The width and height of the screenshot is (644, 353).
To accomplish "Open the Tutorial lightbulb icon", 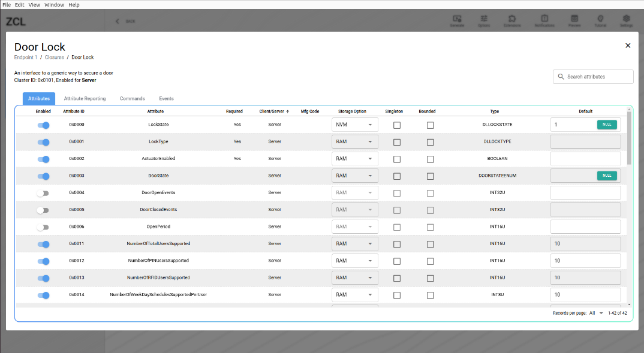I will coord(600,19).
